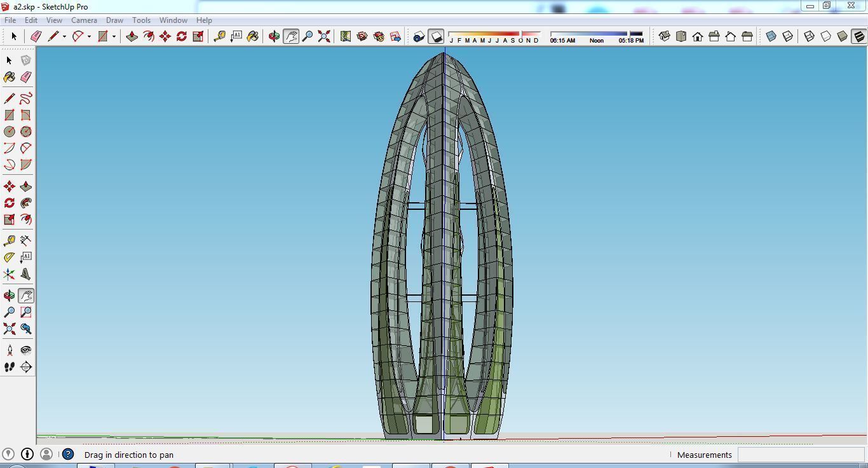868x468 pixels.
Task: Select the Walk tool
Action: 10,367
